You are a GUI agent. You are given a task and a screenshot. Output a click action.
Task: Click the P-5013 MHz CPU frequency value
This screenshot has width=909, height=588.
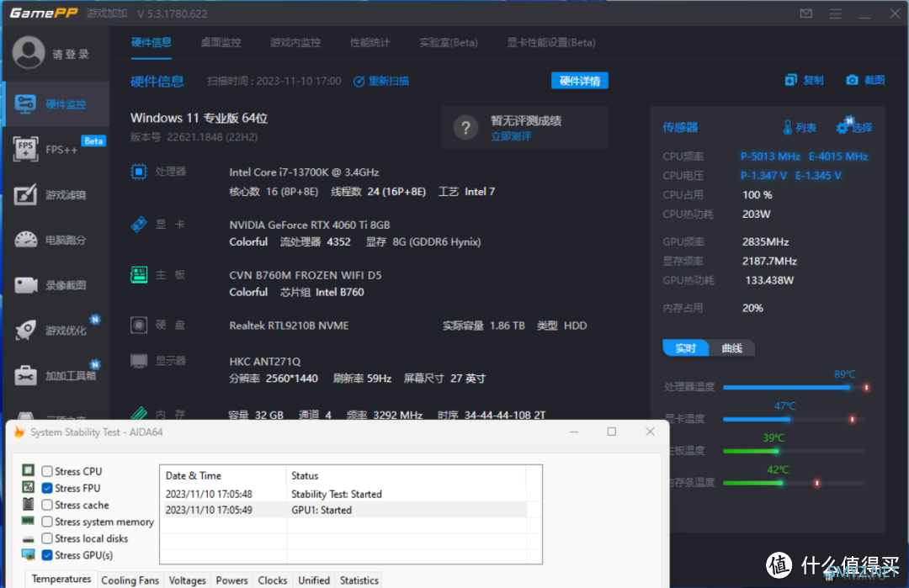pyautogui.click(x=770, y=156)
